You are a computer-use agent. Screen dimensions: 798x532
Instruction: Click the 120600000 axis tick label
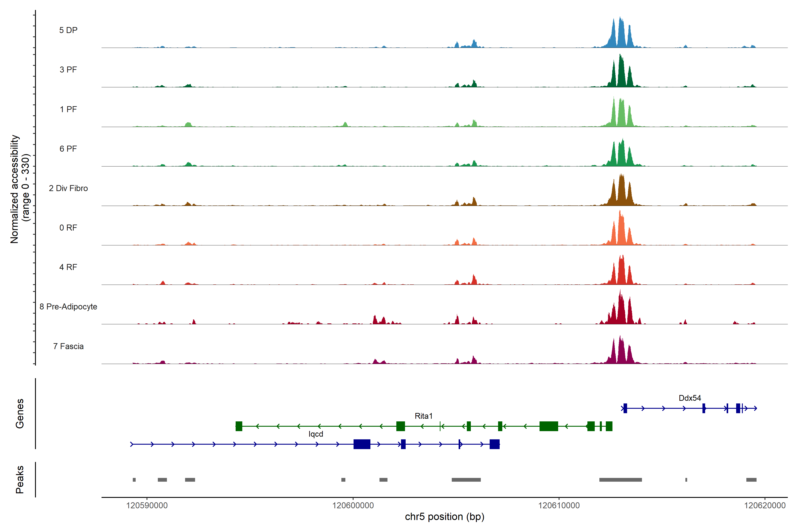click(x=353, y=506)
